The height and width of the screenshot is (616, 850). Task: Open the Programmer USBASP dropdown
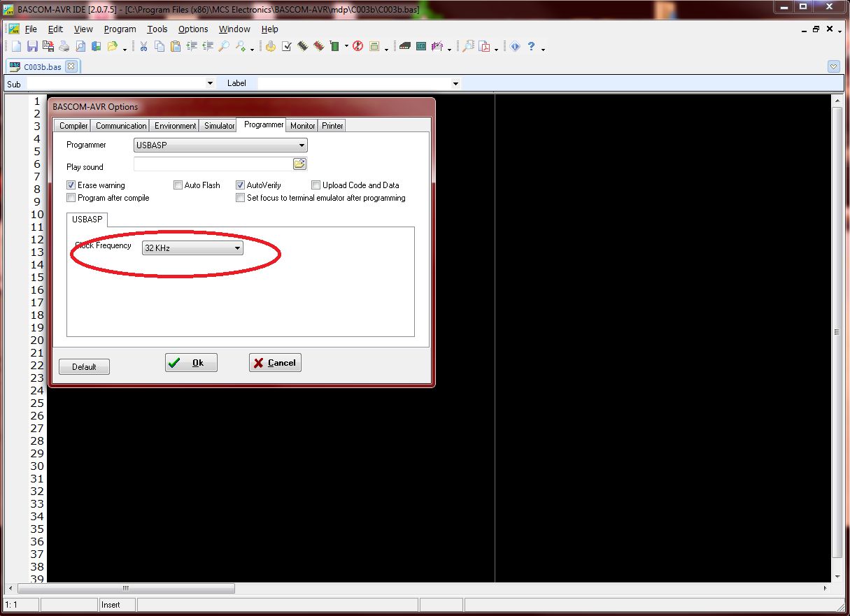[220, 145]
